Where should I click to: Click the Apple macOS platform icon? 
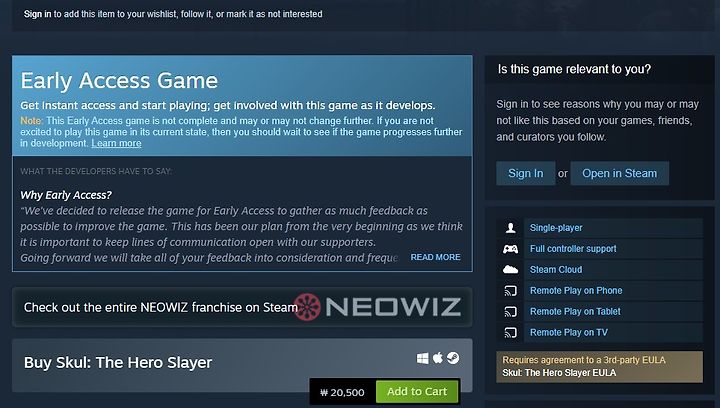click(x=438, y=358)
